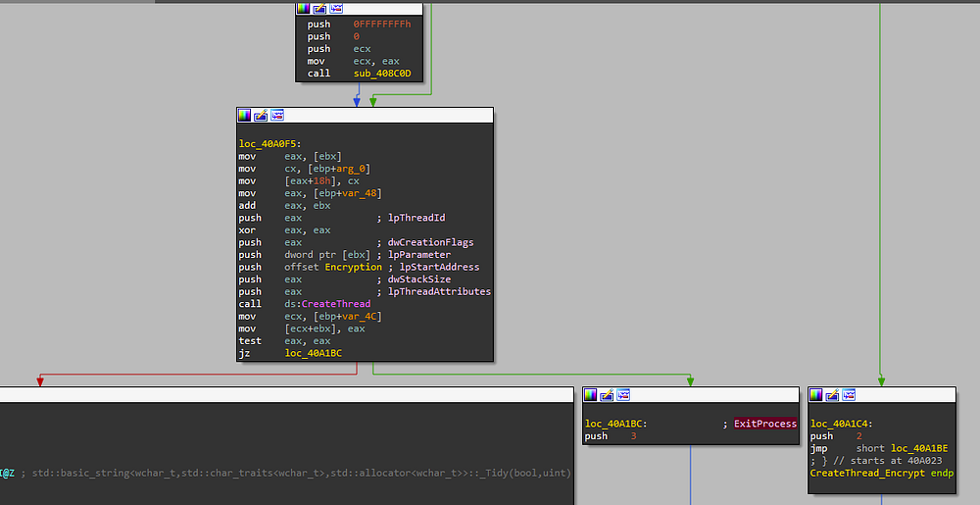Image resolution: width=980 pixels, height=505 pixels.
Task: Follow the loc_40A1BE short jump target
Action: tap(919, 448)
